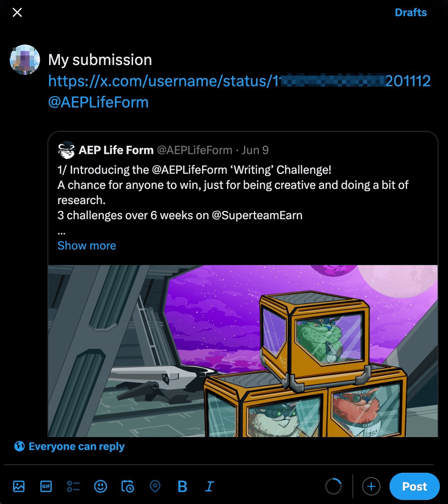Open Drafts
The height and width of the screenshot is (504, 448).
[x=411, y=13]
